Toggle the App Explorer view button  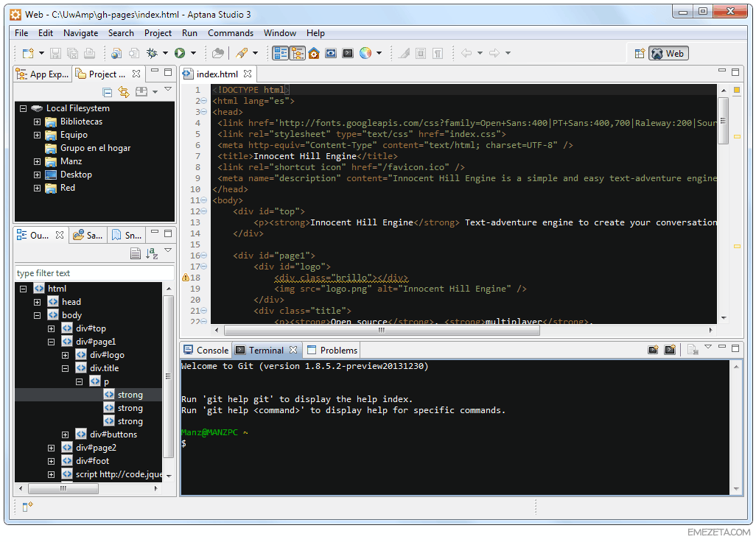click(x=281, y=53)
